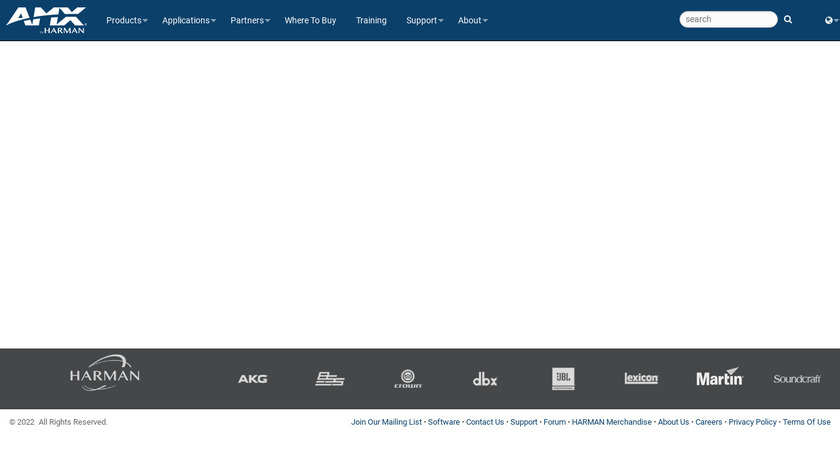Open the Careers footer link
This screenshot has width=840, height=472.
[709, 422]
